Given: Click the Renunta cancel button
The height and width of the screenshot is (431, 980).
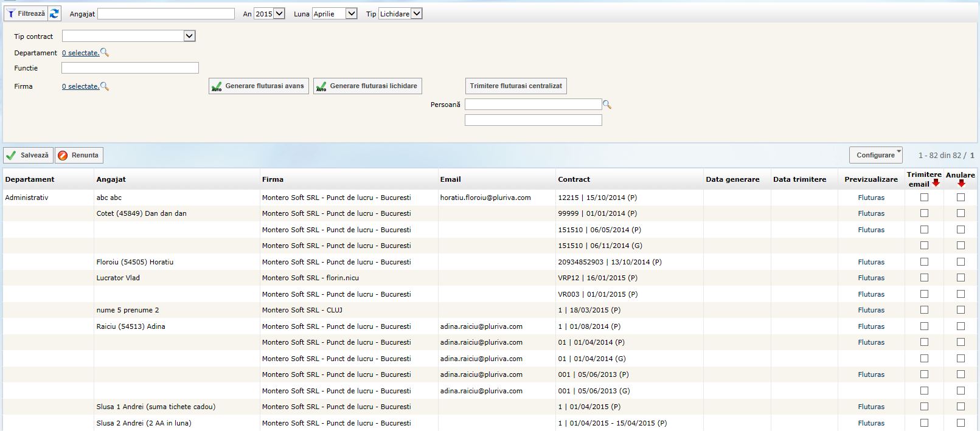Looking at the screenshot, I should pyautogui.click(x=79, y=155).
